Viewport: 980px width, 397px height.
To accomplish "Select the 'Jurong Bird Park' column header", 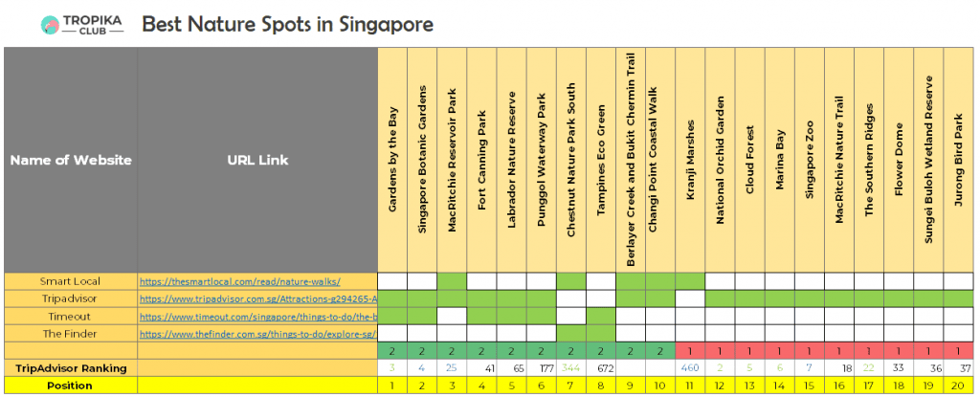I will pos(959,160).
